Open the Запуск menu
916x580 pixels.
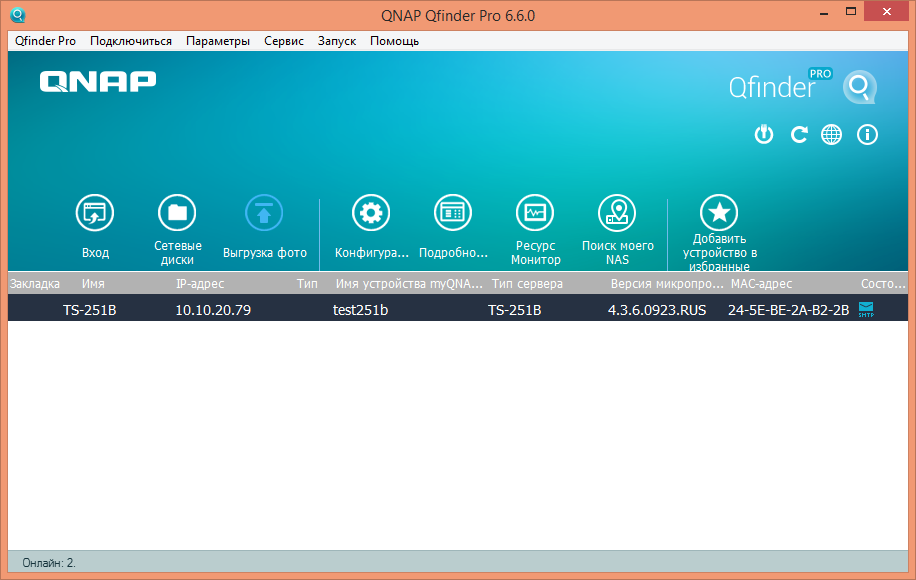point(337,41)
